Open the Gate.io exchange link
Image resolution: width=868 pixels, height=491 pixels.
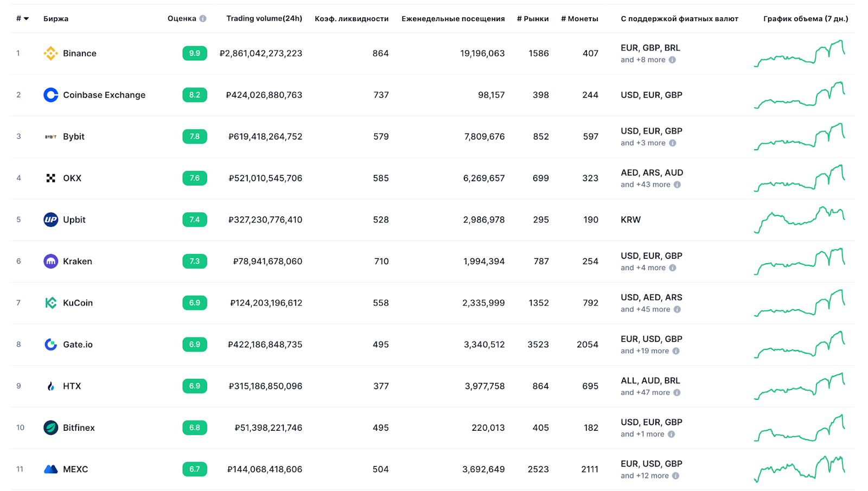click(x=78, y=345)
